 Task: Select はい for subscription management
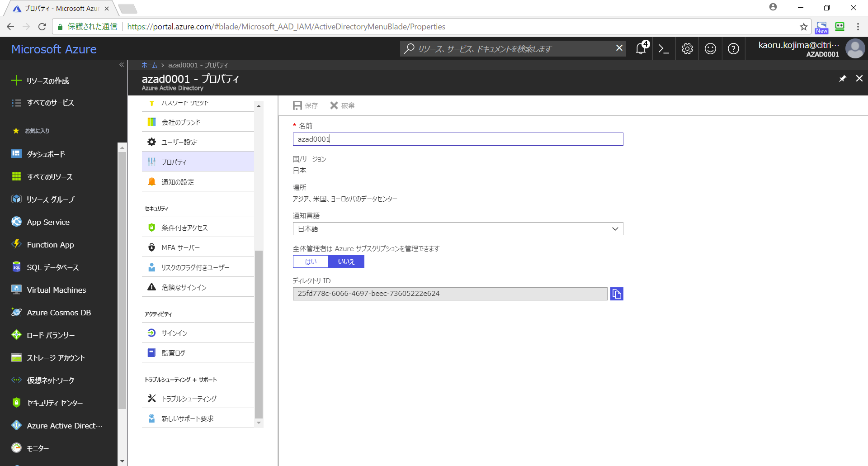pos(311,262)
